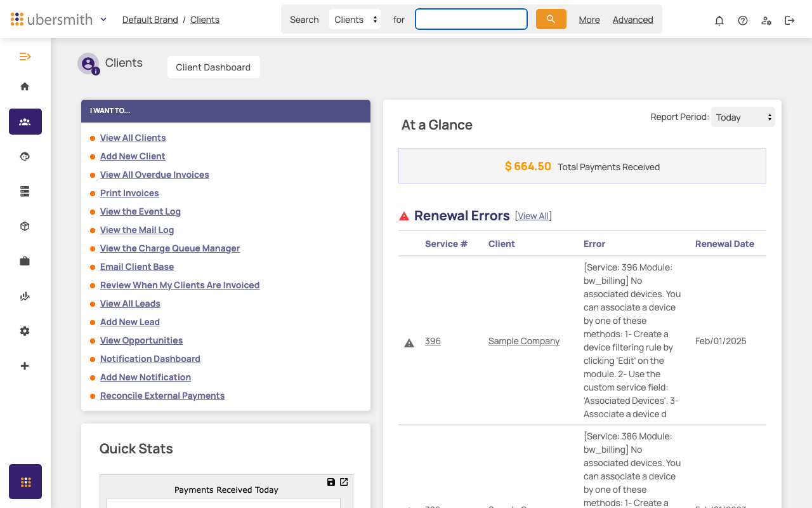Open View All Overdue Invoices
This screenshot has height=508, width=812.
click(155, 175)
